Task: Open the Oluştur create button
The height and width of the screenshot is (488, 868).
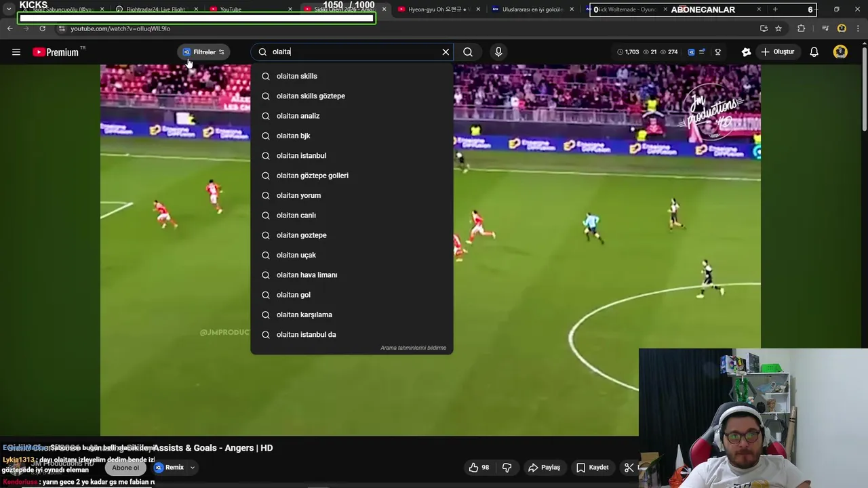Action: (x=777, y=52)
